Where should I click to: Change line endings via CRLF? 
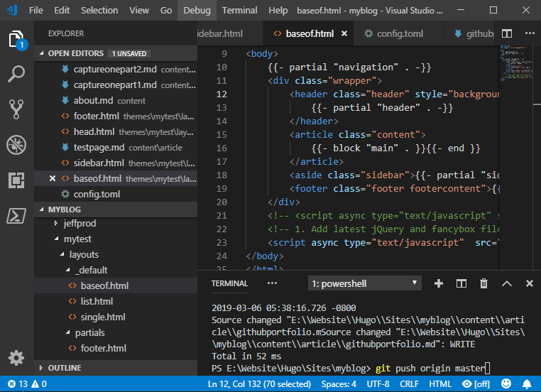[x=409, y=383]
